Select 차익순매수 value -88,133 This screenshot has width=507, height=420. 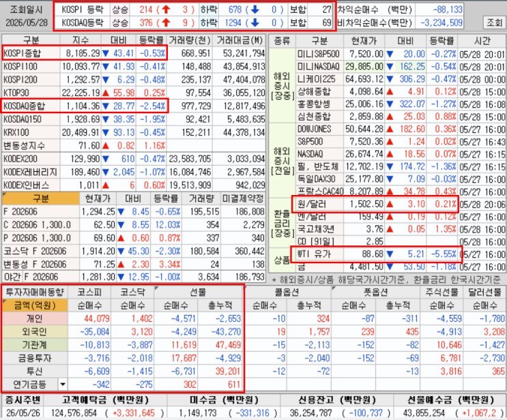point(448,10)
